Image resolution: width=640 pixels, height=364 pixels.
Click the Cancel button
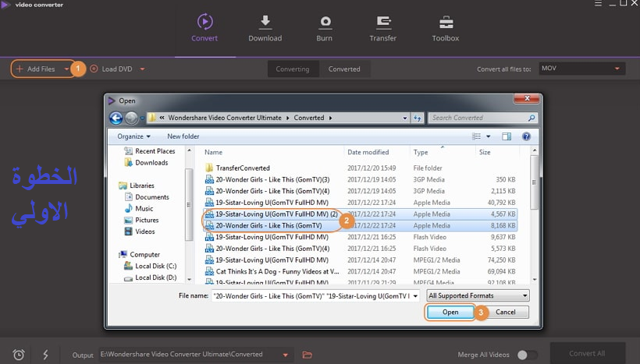pos(505,313)
